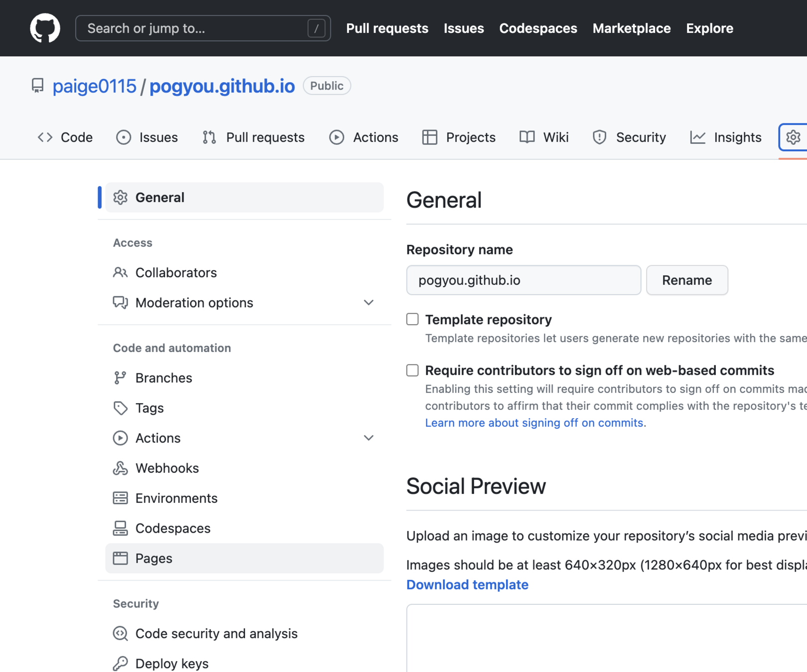Open Issues in the top navigation

pos(464,28)
